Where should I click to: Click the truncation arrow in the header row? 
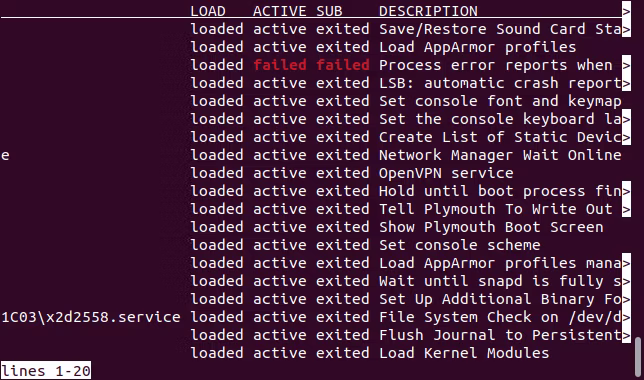pyautogui.click(x=626, y=11)
